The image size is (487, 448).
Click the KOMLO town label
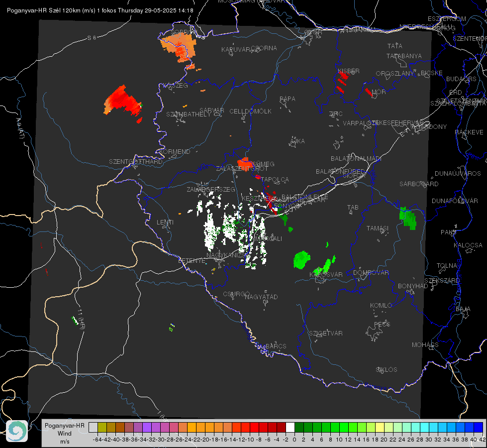click(381, 306)
